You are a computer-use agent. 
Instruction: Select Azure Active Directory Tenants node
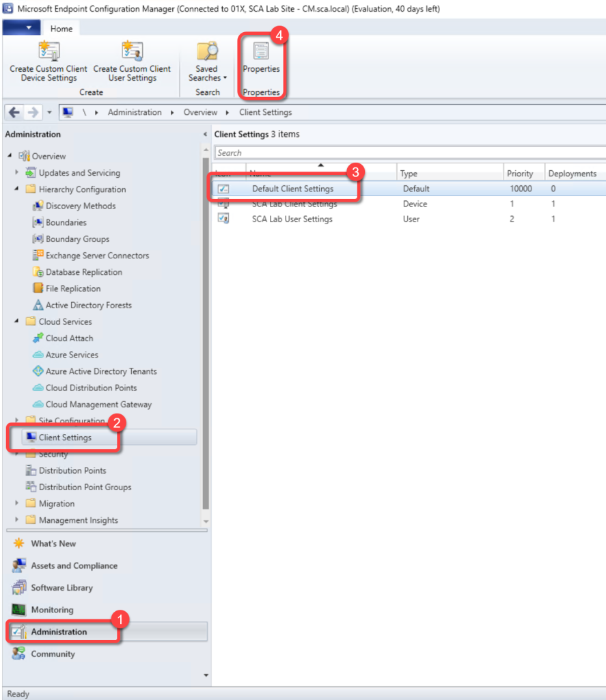(101, 371)
